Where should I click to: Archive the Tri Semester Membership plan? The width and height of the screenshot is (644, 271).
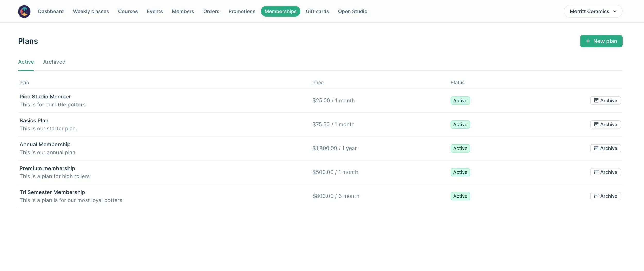point(605,196)
